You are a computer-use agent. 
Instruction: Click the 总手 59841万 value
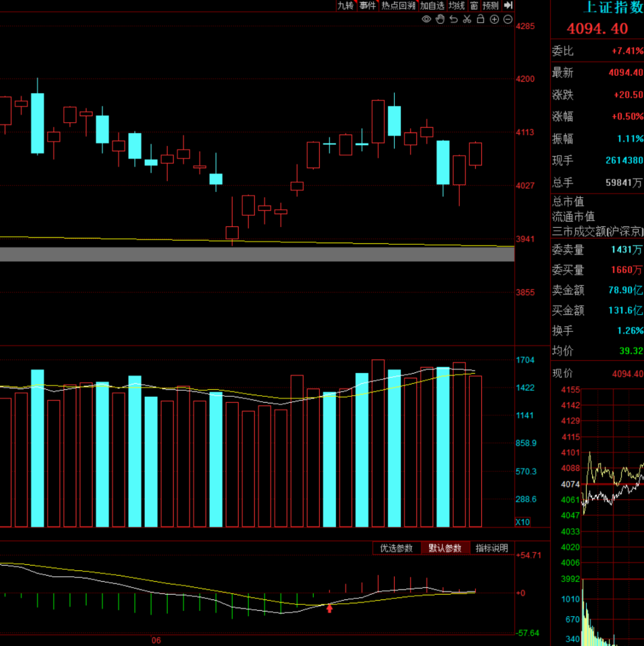point(624,182)
